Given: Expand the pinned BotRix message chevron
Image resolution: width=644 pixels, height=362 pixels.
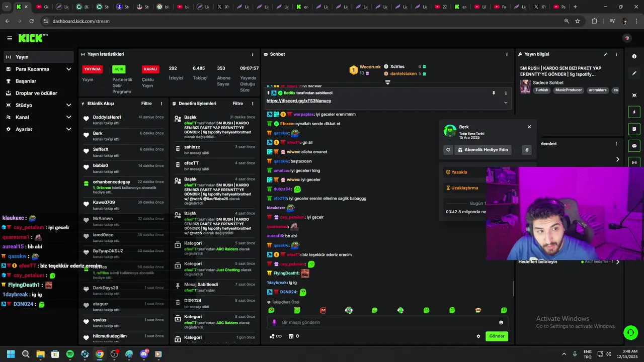Looking at the screenshot, I should [506, 103].
